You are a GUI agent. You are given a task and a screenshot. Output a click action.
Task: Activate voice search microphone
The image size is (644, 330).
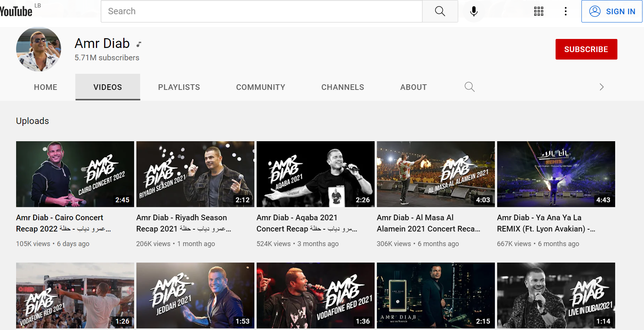coord(474,11)
